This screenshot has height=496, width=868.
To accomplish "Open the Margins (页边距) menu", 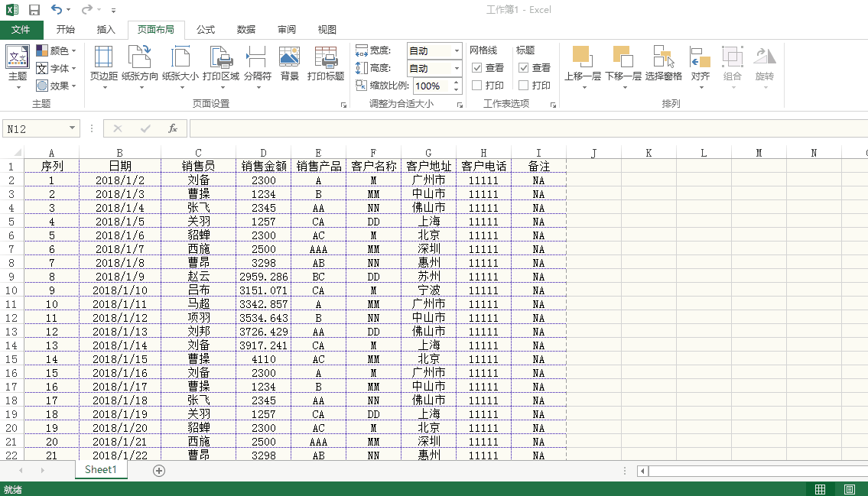I will coord(103,67).
